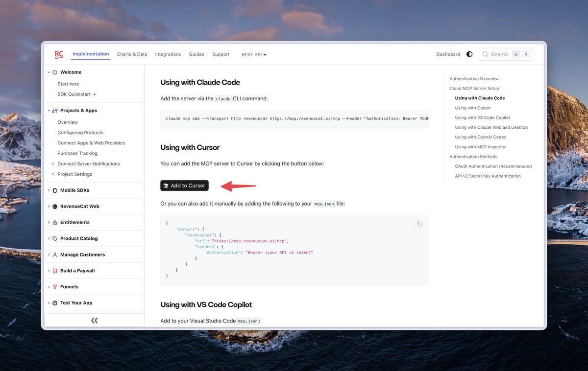Open the Dashboard link
This screenshot has width=588, height=371.
448,54
